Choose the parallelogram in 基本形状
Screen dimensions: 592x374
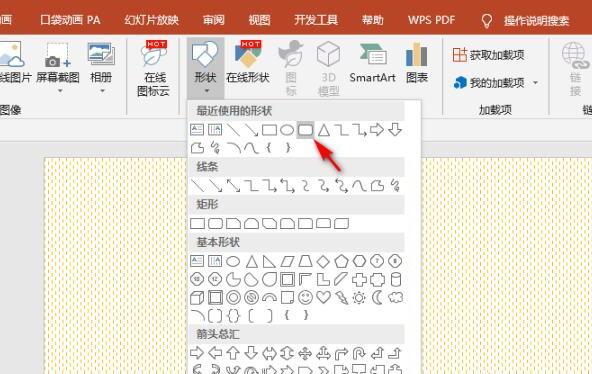point(287,261)
